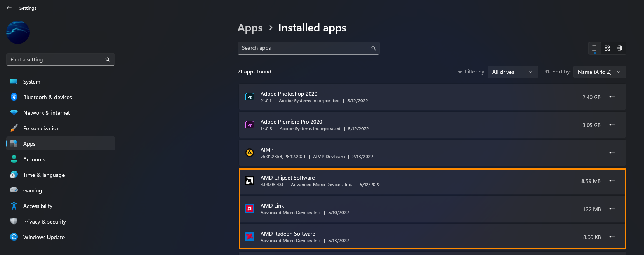Click the System monitor icon
644x255 pixels.
[x=14, y=81]
